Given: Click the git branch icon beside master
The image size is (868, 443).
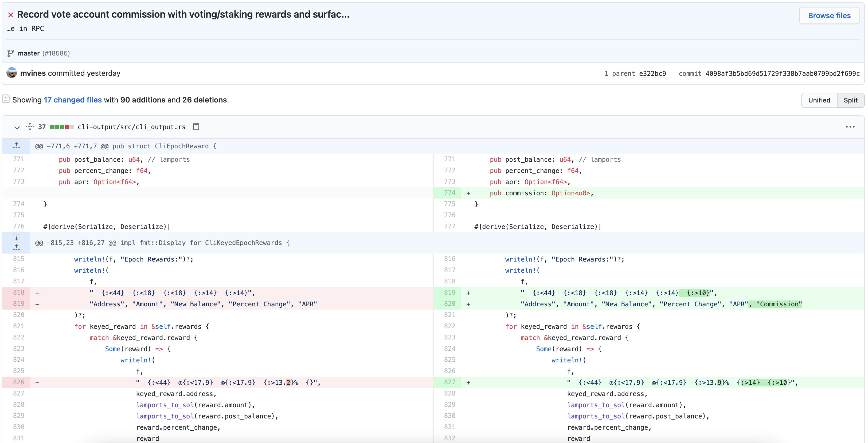Looking at the screenshot, I should click(x=10, y=53).
